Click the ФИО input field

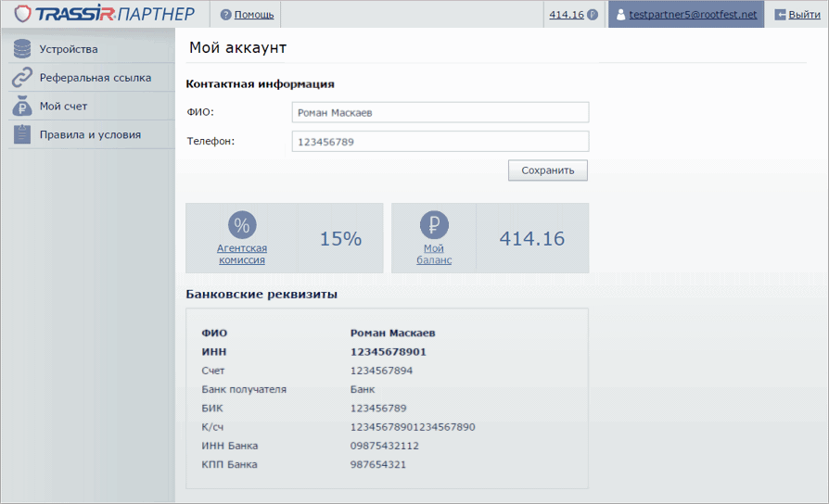(x=440, y=113)
